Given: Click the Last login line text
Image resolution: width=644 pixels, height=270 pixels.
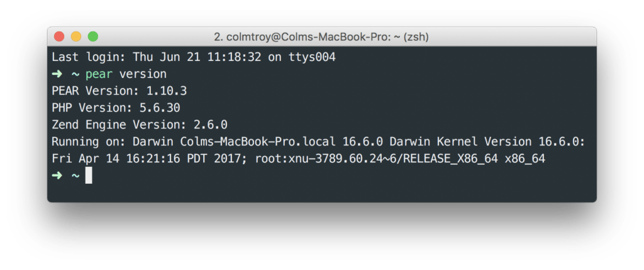Looking at the screenshot, I should coord(194,57).
